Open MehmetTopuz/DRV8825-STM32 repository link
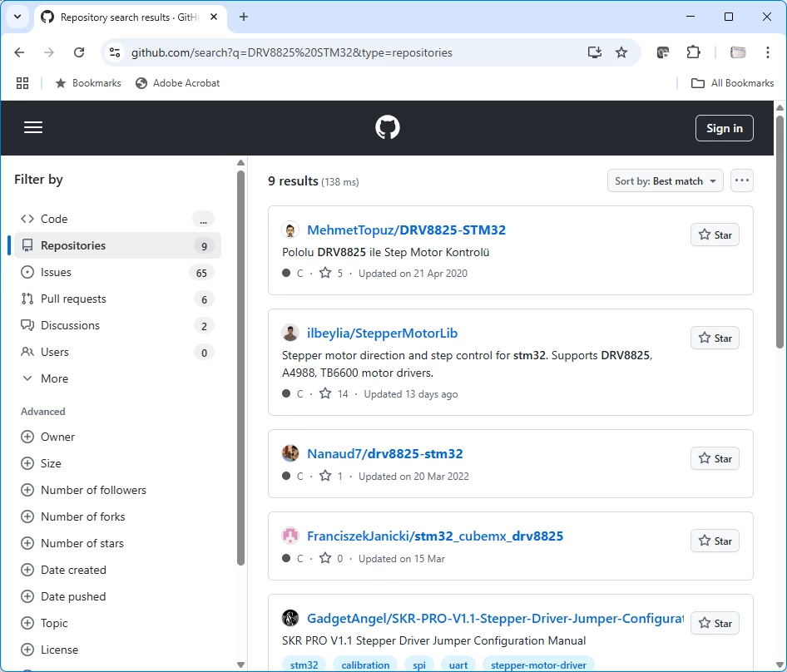787x672 pixels. pyautogui.click(x=406, y=230)
